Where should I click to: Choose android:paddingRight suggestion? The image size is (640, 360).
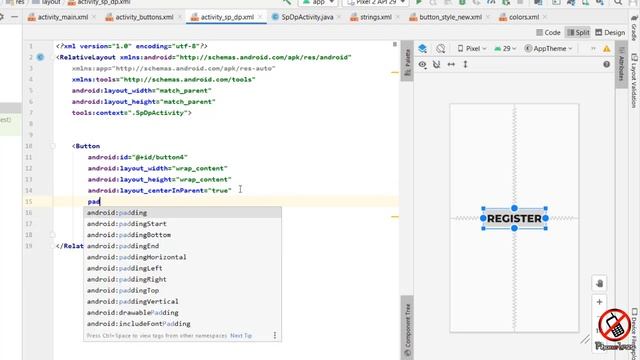point(182,279)
